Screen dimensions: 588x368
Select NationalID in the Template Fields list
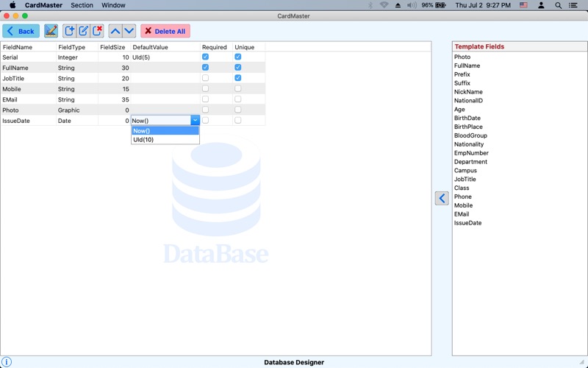click(468, 100)
